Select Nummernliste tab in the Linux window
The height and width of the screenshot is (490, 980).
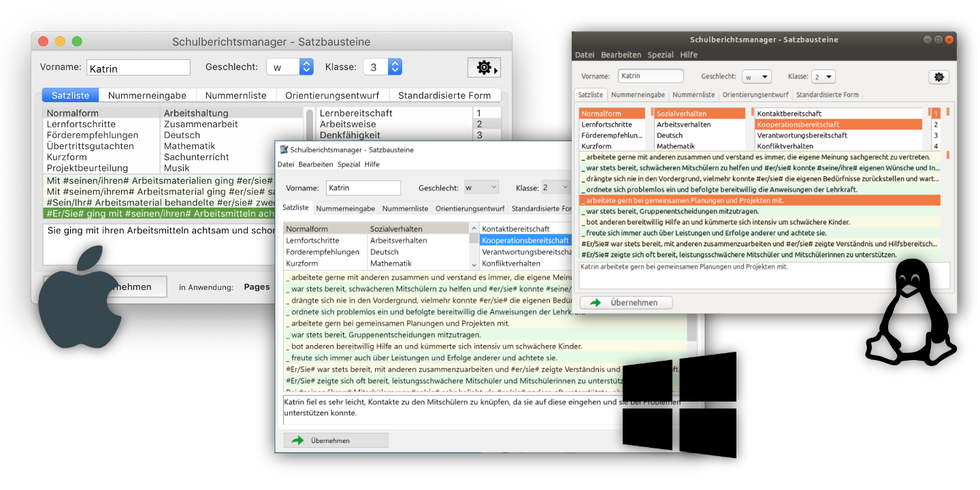click(693, 95)
